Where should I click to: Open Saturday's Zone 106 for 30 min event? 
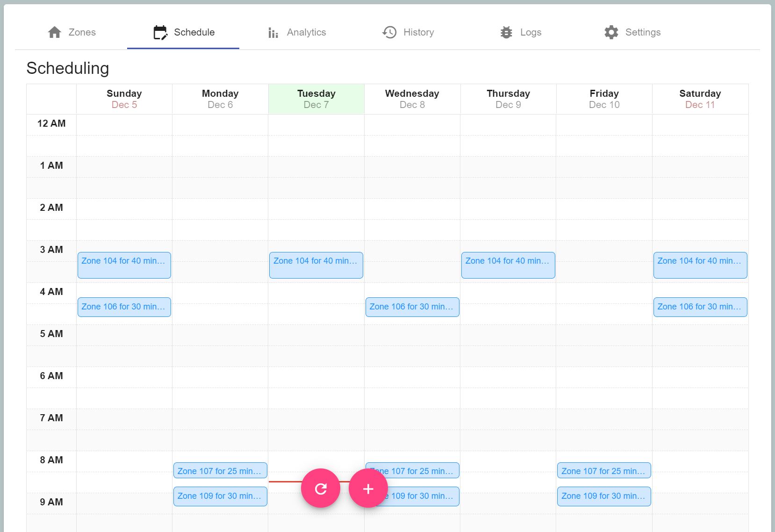[x=700, y=307]
